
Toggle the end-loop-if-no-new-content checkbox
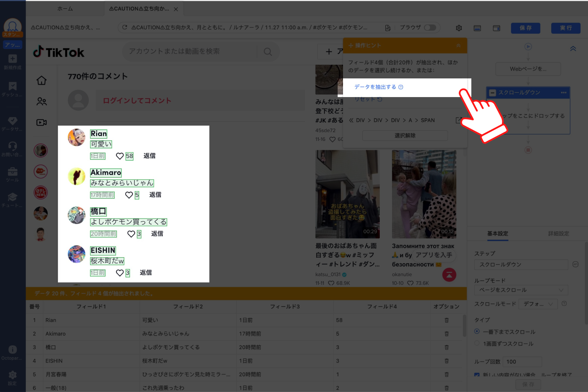(x=477, y=375)
